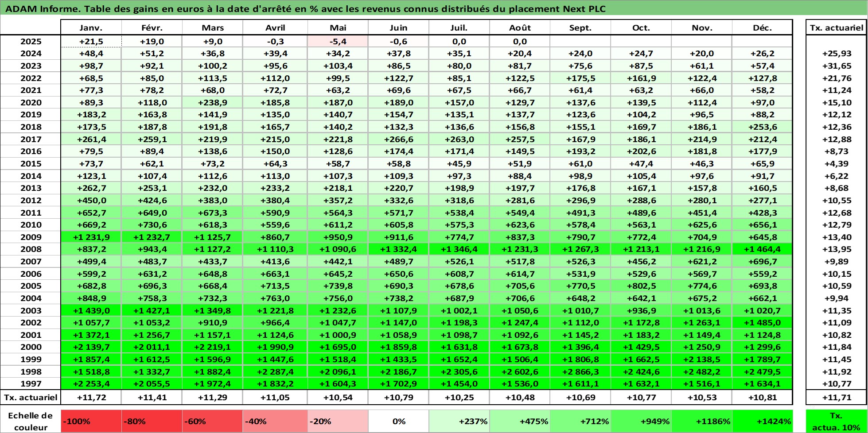Select the cell with value +802,5
Viewport: 868px width, 433px height.
(641, 286)
